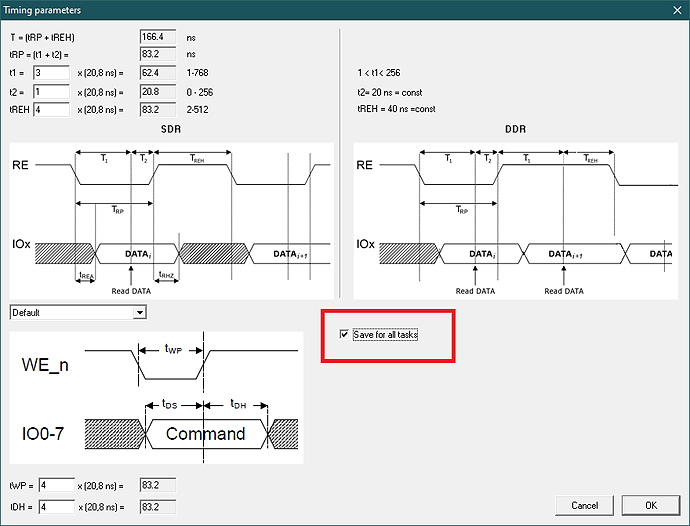Image resolution: width=690 pixels, height=526 pixels.
Task: Close the Timing parameters dialog
Action: 677,10
